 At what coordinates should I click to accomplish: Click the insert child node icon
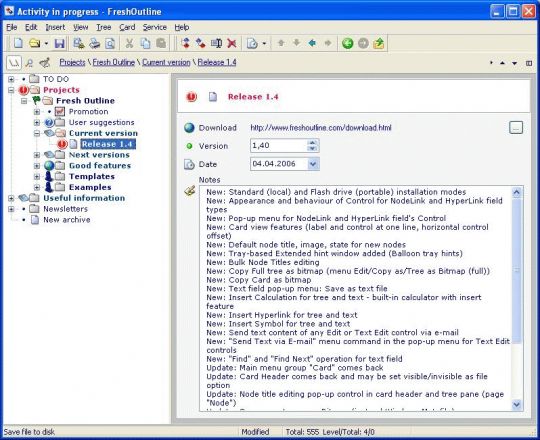coord(200,43)
